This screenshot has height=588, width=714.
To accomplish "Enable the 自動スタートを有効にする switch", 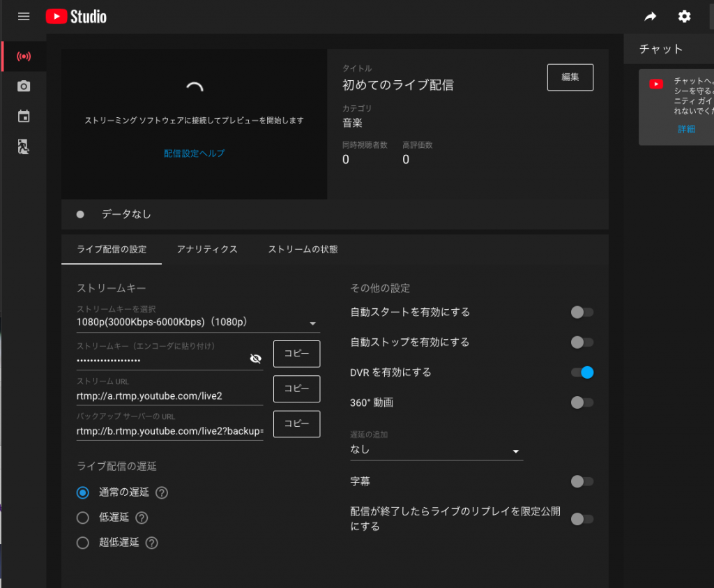I will point(582,312).
